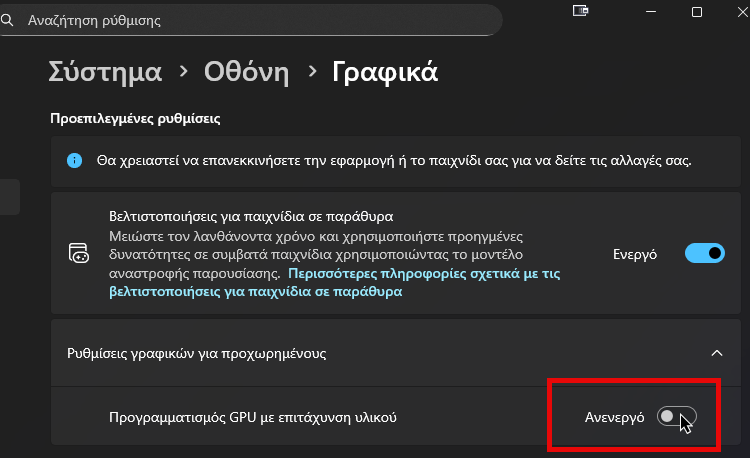Click the Ρυθμίσεις γραφικών για προχωρημένους header
This screenshot has width=750, height=458.
[210, 353]
